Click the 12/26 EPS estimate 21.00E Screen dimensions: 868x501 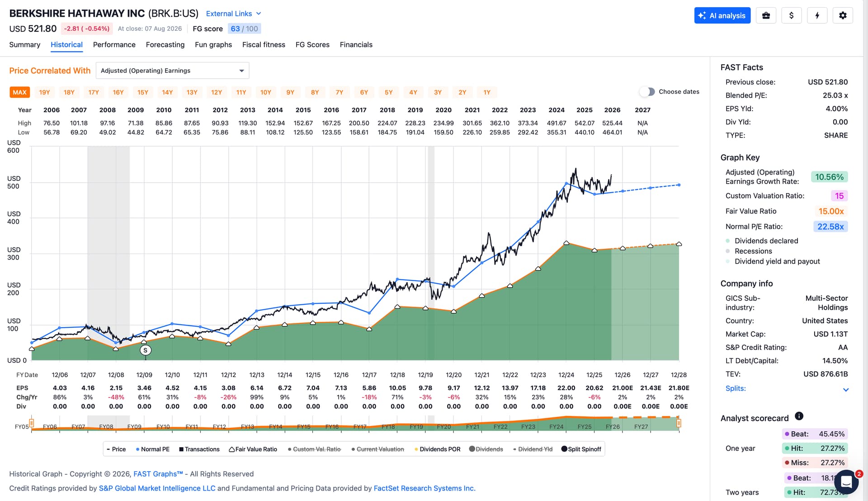623,388
